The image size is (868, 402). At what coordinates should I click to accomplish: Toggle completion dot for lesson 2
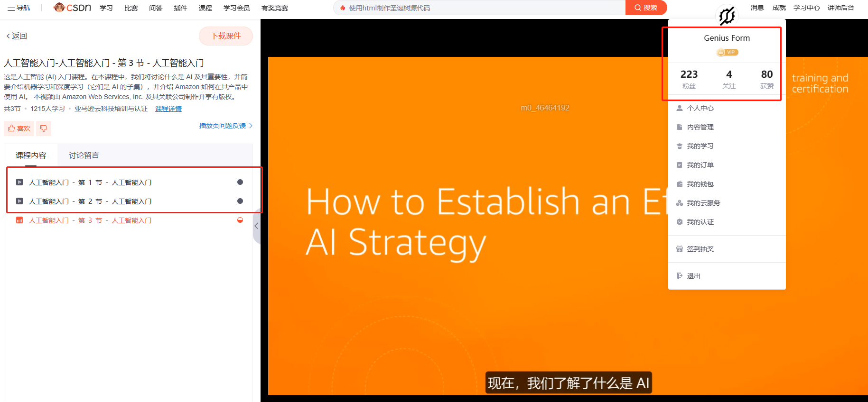240,201
